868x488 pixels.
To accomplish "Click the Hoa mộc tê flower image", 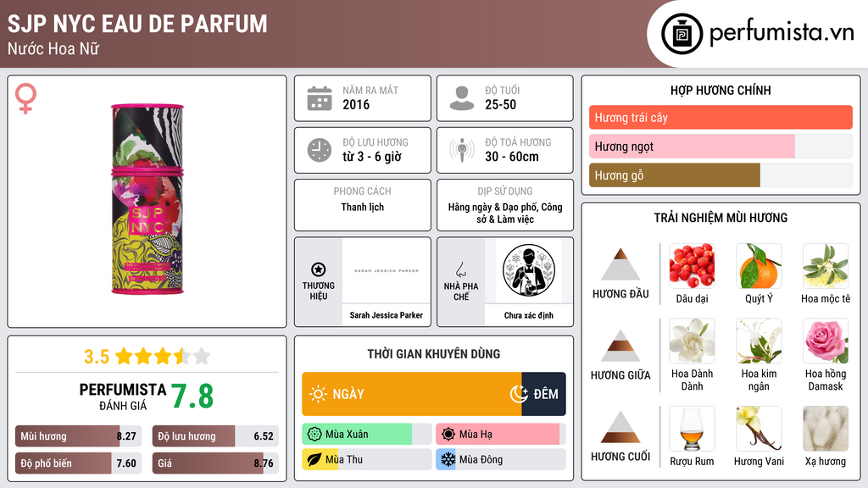I will tap(826, 266).
